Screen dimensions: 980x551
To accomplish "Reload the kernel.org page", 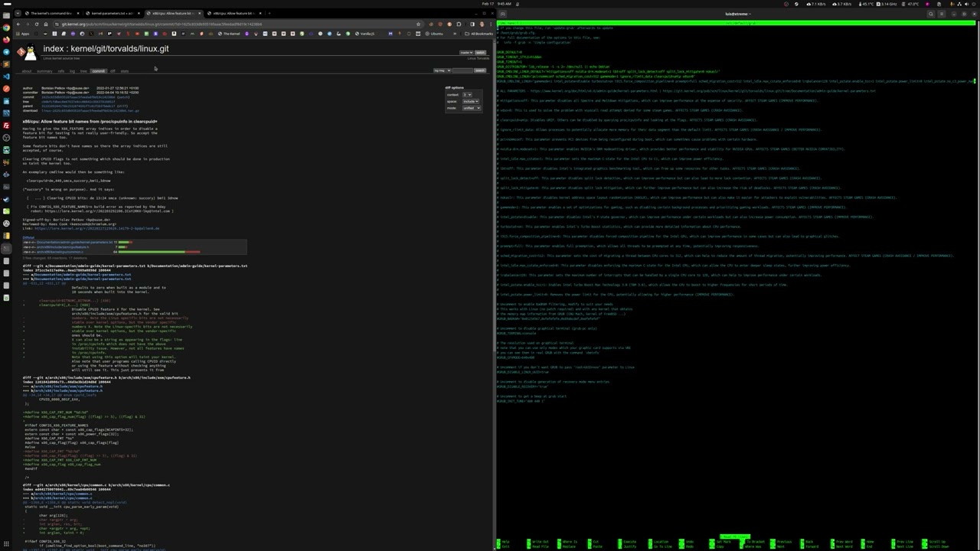I will (x=37, y=24).
